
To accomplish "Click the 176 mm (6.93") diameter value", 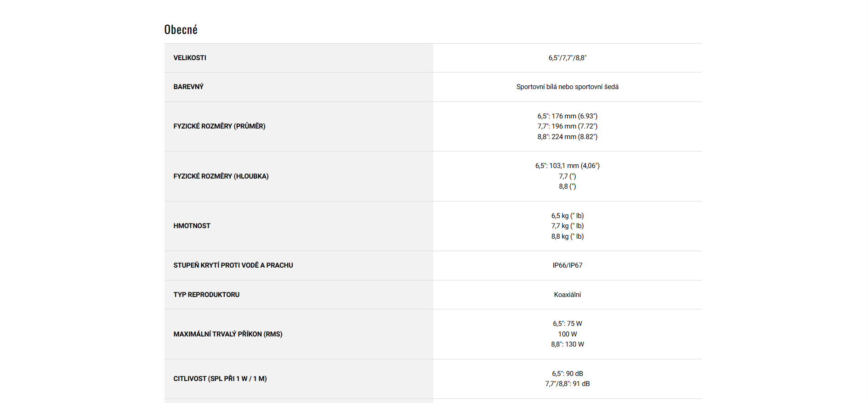I will 567,116.
